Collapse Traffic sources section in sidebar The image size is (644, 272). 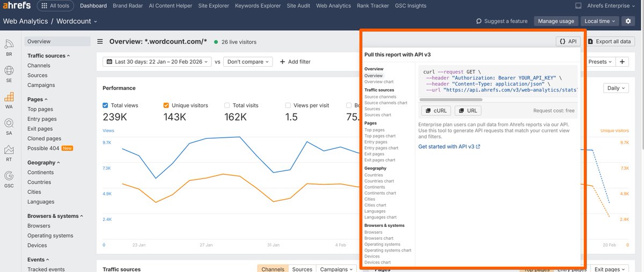(x=49, y=56)
